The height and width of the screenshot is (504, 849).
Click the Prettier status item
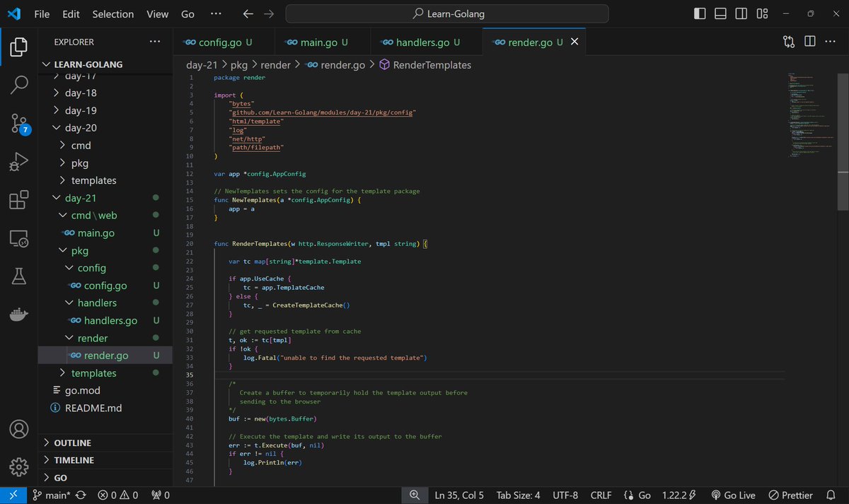(x=790, y=495)
